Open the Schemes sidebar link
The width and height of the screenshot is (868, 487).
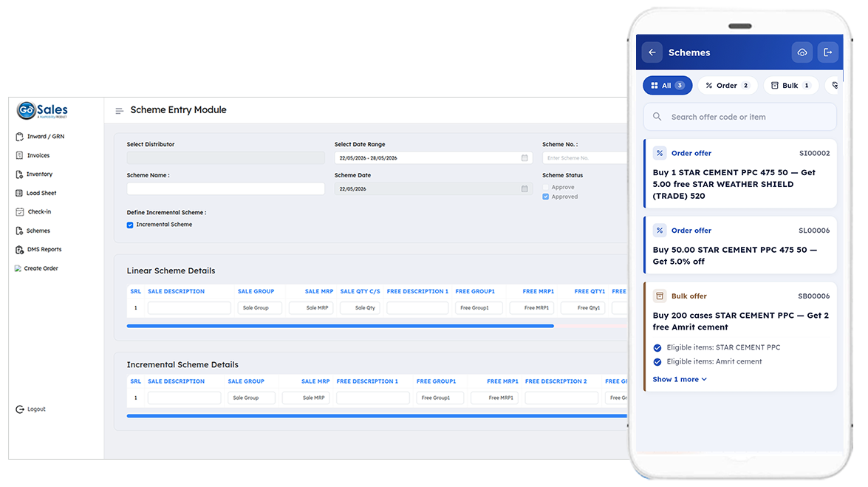pos(38,231)
